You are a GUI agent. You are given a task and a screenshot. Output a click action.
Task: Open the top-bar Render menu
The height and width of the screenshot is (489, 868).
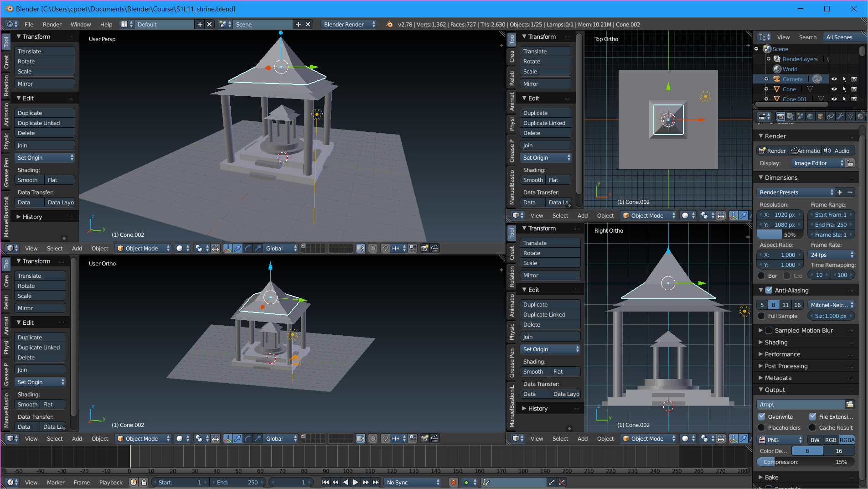52,24
